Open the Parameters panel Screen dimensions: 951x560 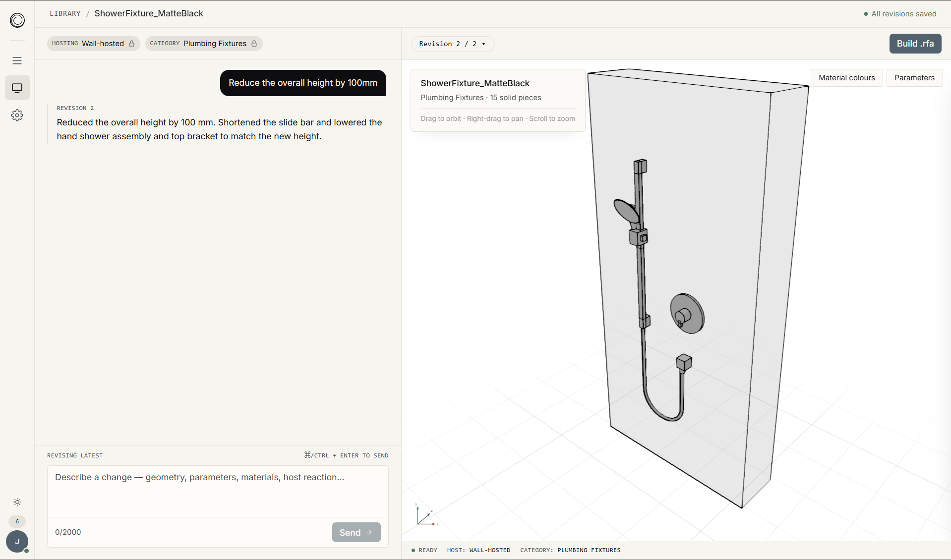914,78
